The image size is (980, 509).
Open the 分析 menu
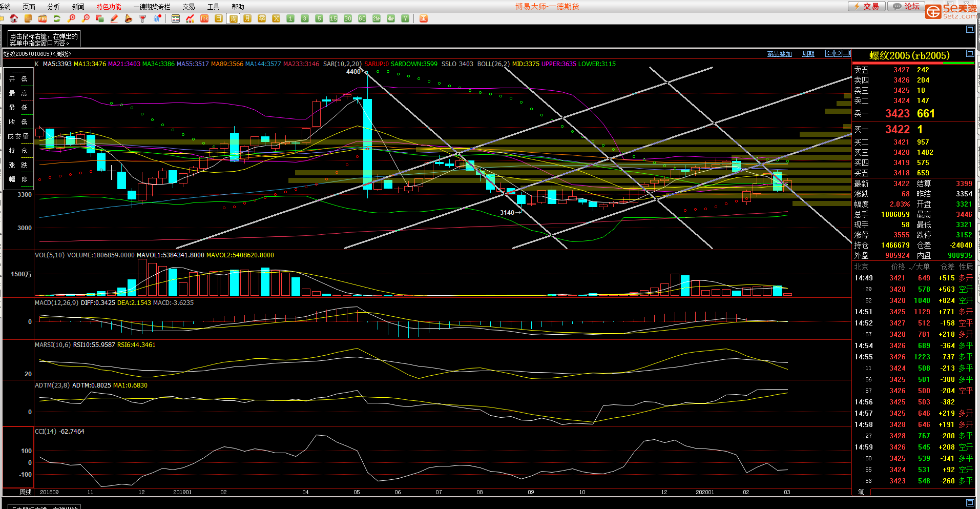tap(53, 7)
